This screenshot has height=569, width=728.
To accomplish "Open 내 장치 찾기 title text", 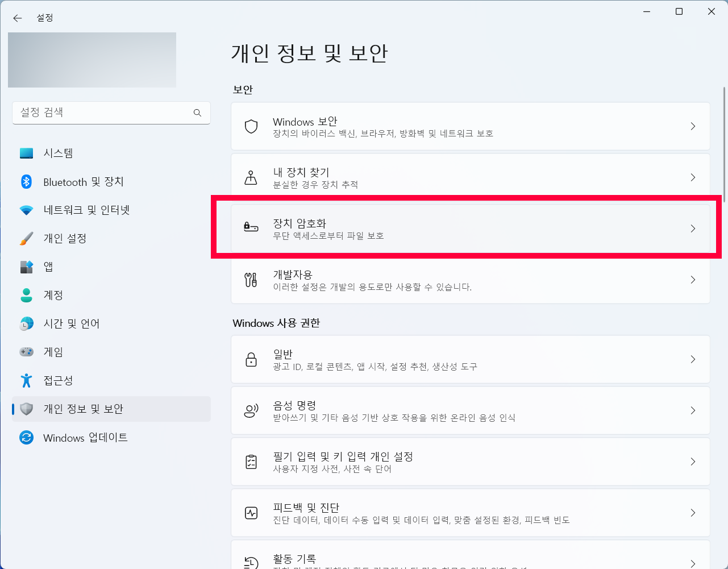I will [x=301, y=172].
